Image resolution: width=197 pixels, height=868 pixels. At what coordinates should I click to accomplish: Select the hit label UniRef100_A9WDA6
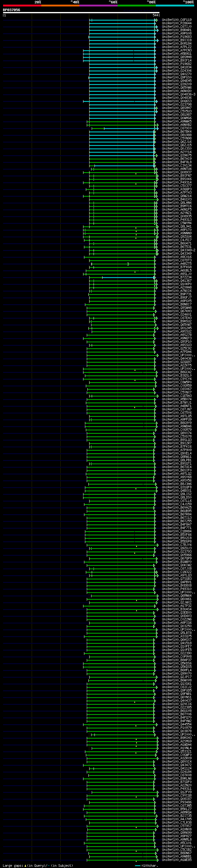pos(176,426)
